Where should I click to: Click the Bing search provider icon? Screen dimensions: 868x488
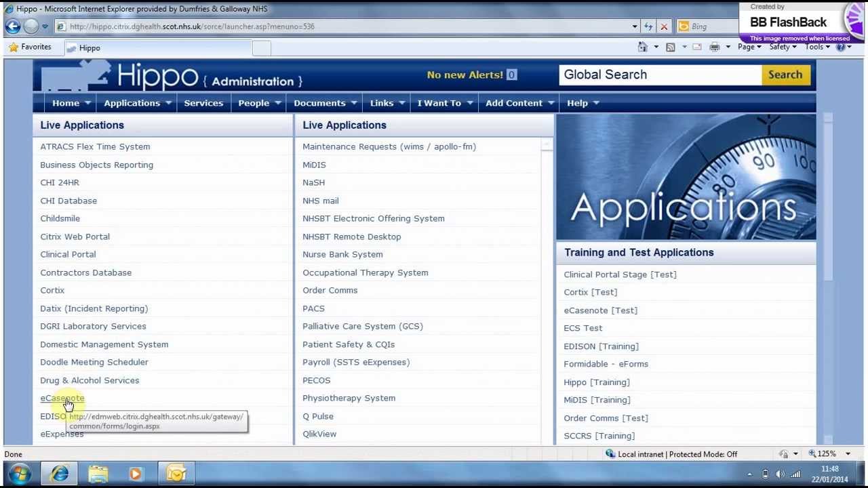(684, 26)
